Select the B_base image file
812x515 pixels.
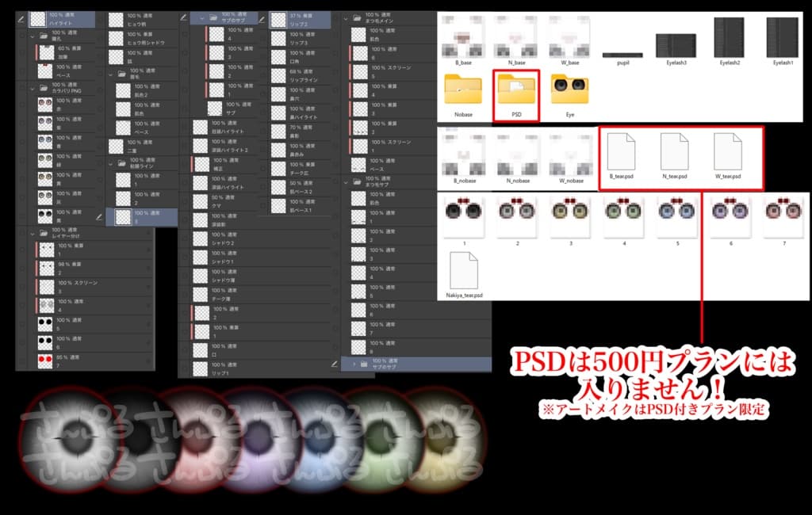(x=463, y=40)
